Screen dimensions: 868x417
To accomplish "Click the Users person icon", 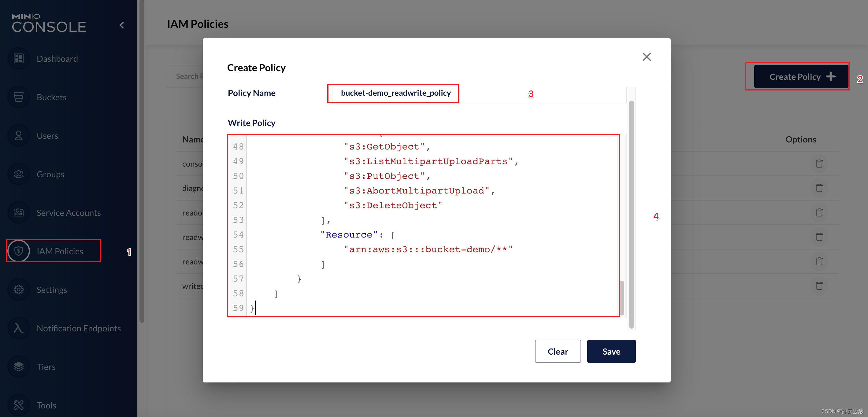I will [19, 136].
